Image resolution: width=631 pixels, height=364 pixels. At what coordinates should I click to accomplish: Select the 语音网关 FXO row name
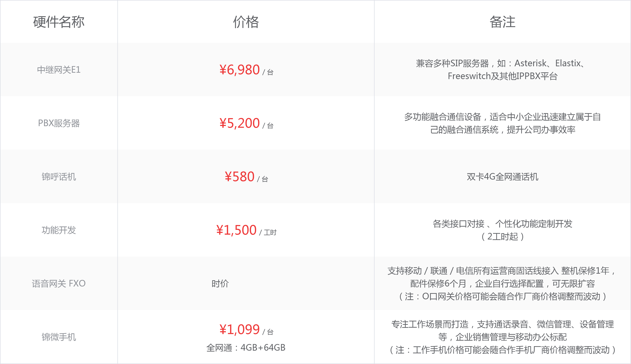[x=59, y=283]
